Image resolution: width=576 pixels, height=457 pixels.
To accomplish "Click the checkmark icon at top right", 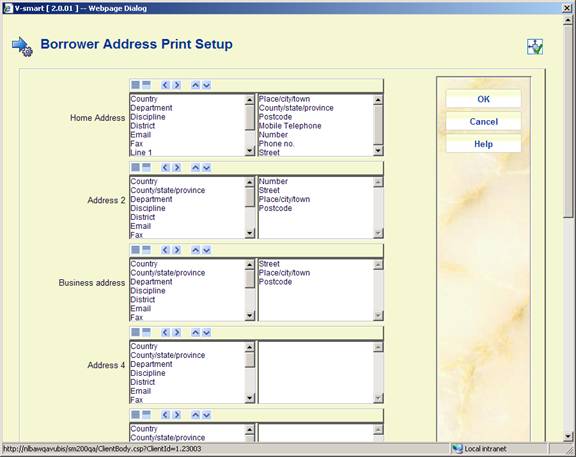I will coord(535,47).
